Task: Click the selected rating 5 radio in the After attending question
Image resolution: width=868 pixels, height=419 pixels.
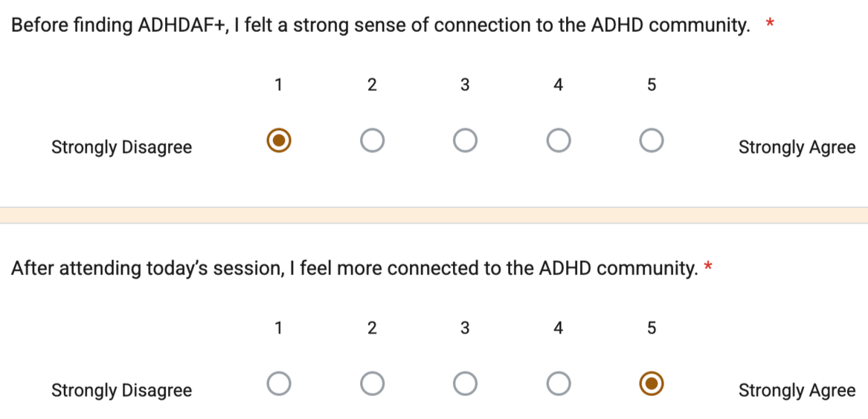Action: [x=652, y=383]
